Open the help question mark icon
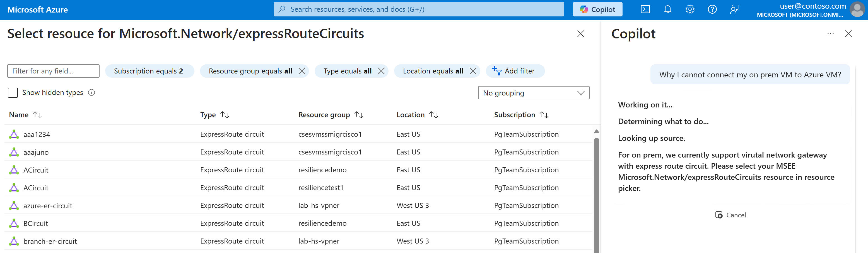Screen dimensions: 868x253 click(x=712, y=9)
